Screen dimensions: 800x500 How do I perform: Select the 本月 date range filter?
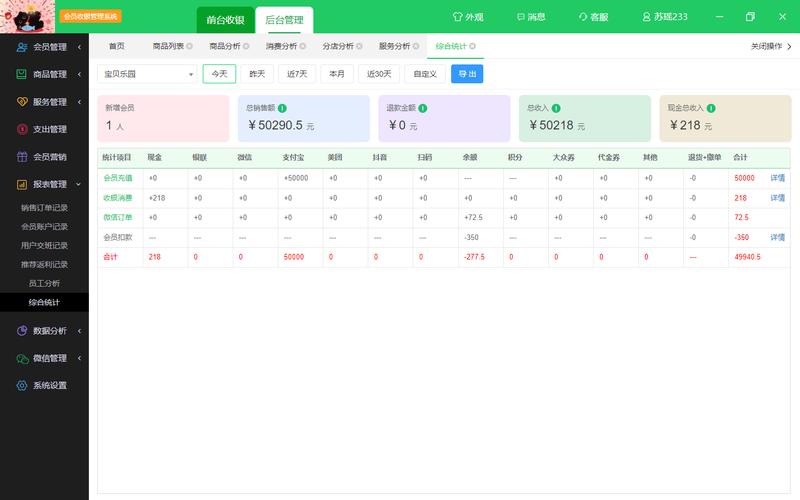pos(337,74)
